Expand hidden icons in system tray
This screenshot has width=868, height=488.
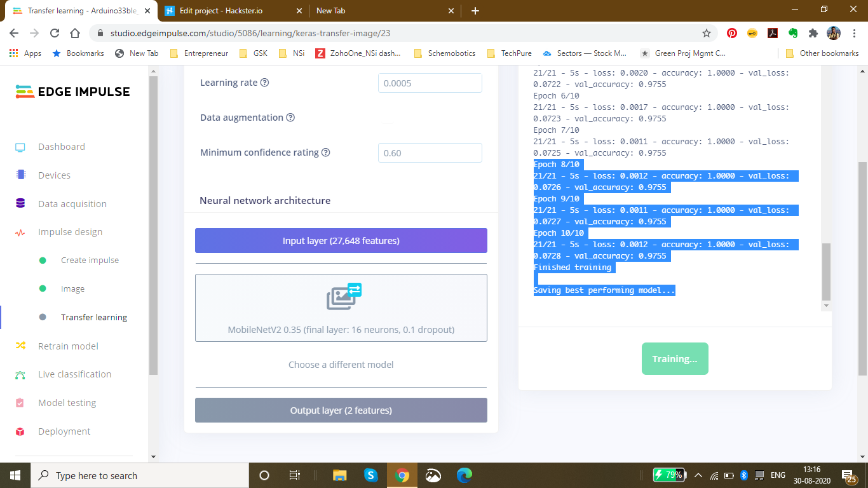pyautogui.click(x=698, y=475)
